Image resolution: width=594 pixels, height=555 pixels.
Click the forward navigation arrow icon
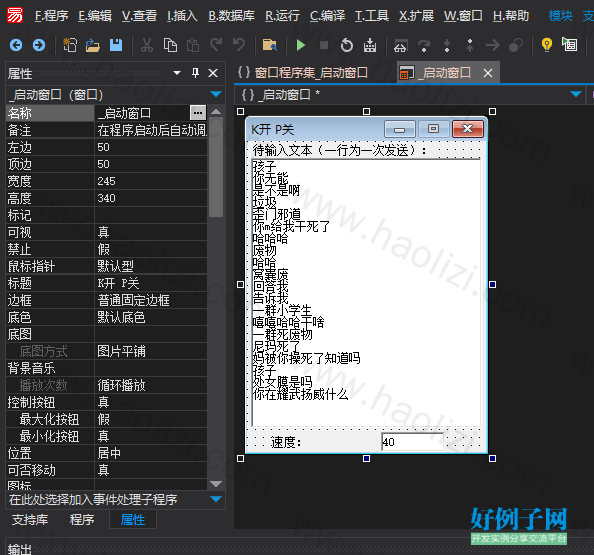(x=39, y=45)
